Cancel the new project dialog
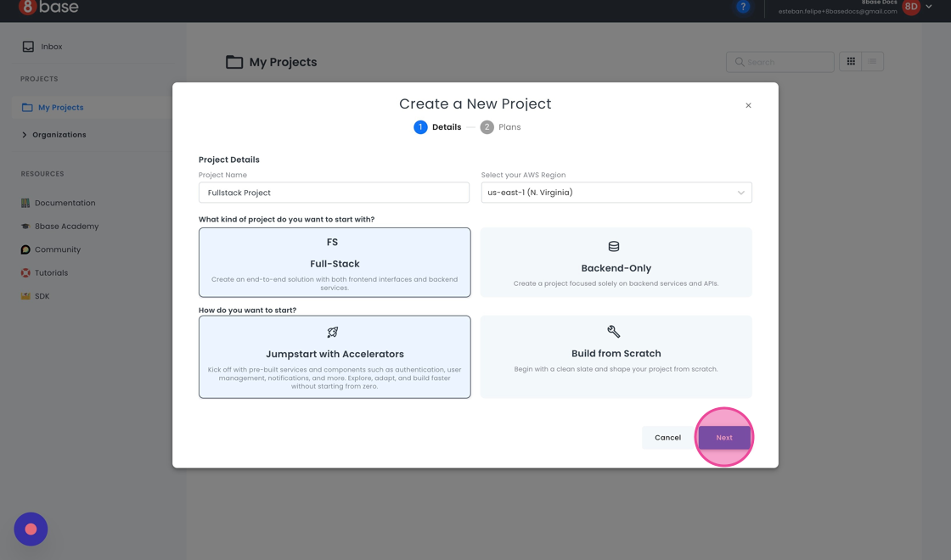Image resolution: width=951 pixels, height=560 pixels. click(667, 438)
